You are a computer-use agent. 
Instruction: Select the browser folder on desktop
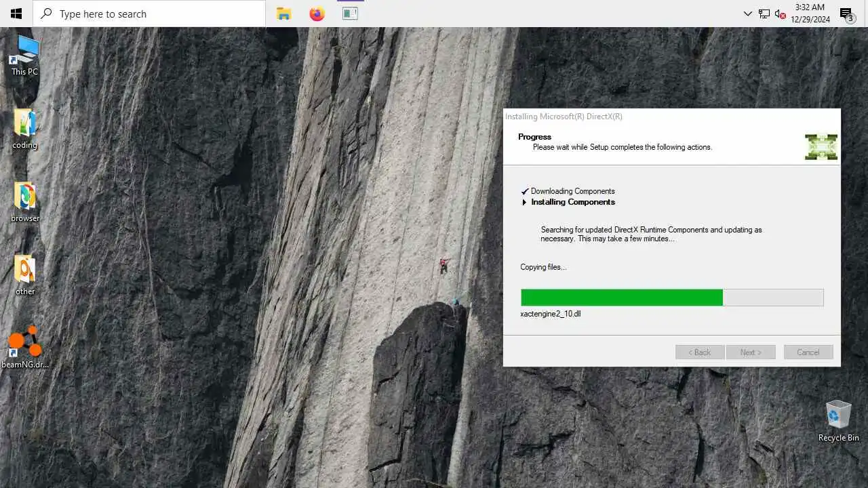(x=25, y=202)
